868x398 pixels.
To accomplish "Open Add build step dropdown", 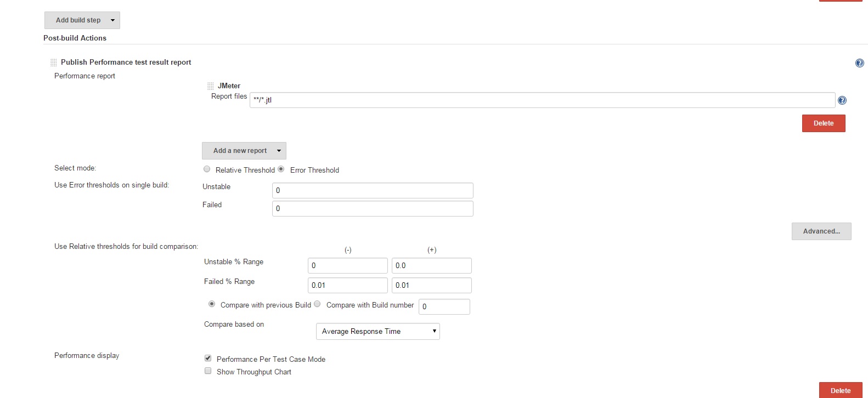I will (x=82, y=20).
